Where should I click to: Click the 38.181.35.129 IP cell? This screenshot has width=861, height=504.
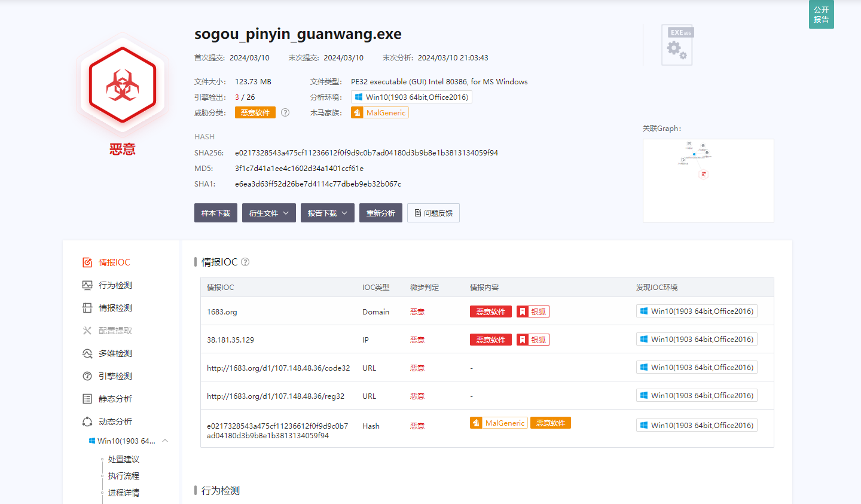230,340
